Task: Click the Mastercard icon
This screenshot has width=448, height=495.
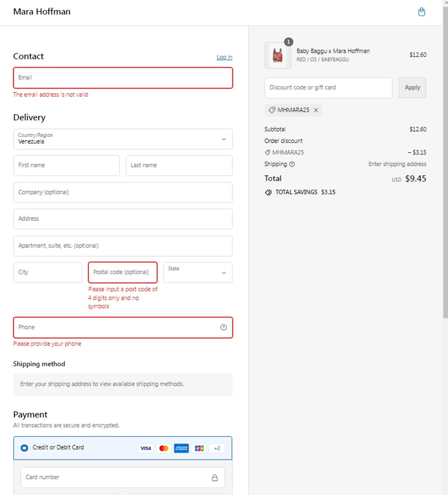Action: 164,448
